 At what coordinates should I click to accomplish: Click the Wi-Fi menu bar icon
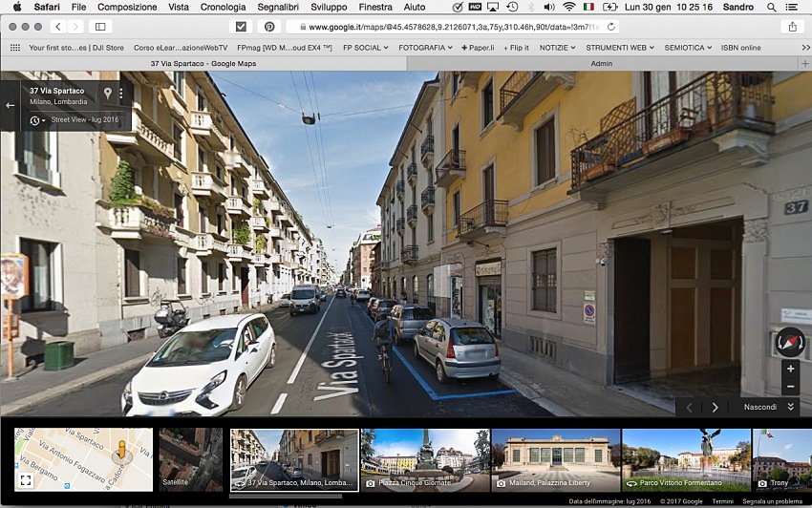tap(568, 7)
